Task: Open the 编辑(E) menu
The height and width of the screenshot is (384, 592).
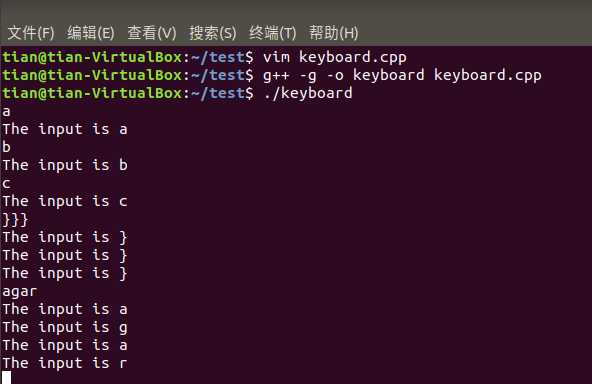Action: point(91,33)
